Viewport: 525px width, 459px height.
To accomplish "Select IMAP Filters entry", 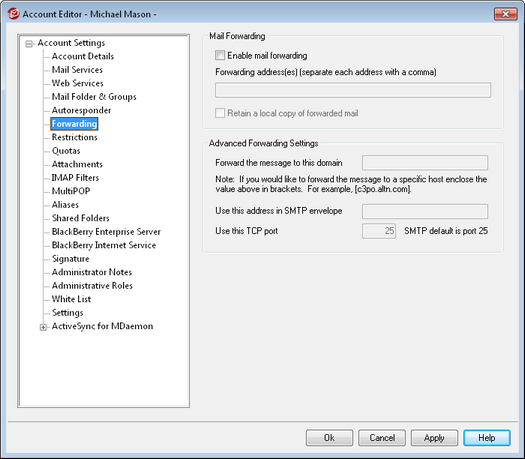I will coord(75,177).
